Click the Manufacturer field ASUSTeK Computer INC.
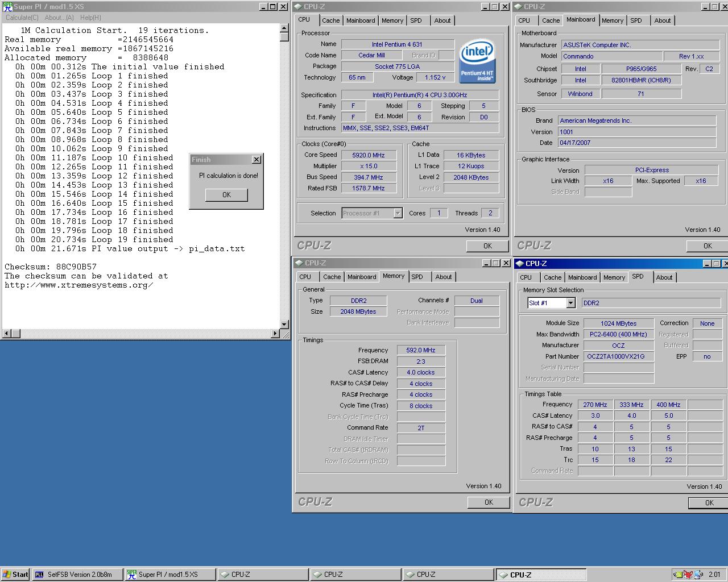The width and height of the screenshot is (728, 582). [x=639, y=45]
